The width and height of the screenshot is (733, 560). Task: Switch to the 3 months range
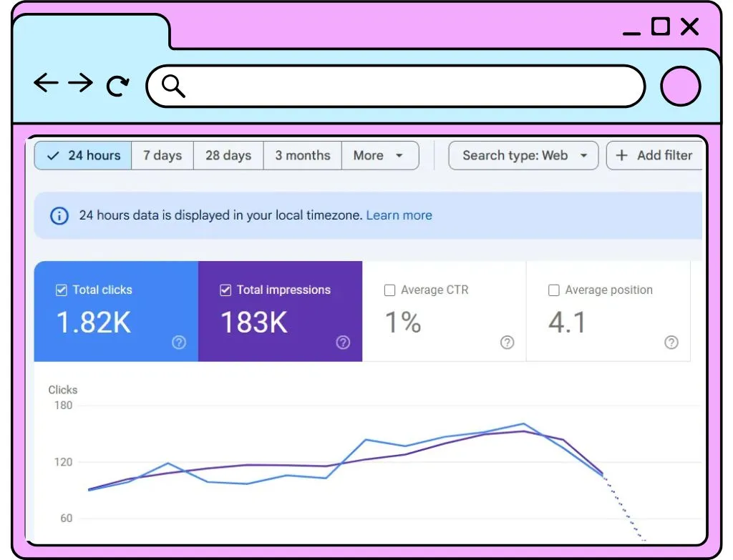pos(303,155)
